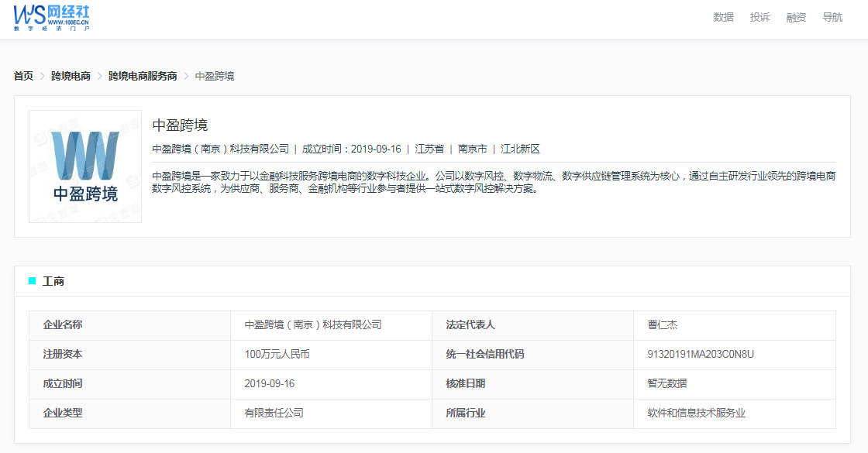
Task: Click the 注册资本 label cell
Action: [129, 355]
